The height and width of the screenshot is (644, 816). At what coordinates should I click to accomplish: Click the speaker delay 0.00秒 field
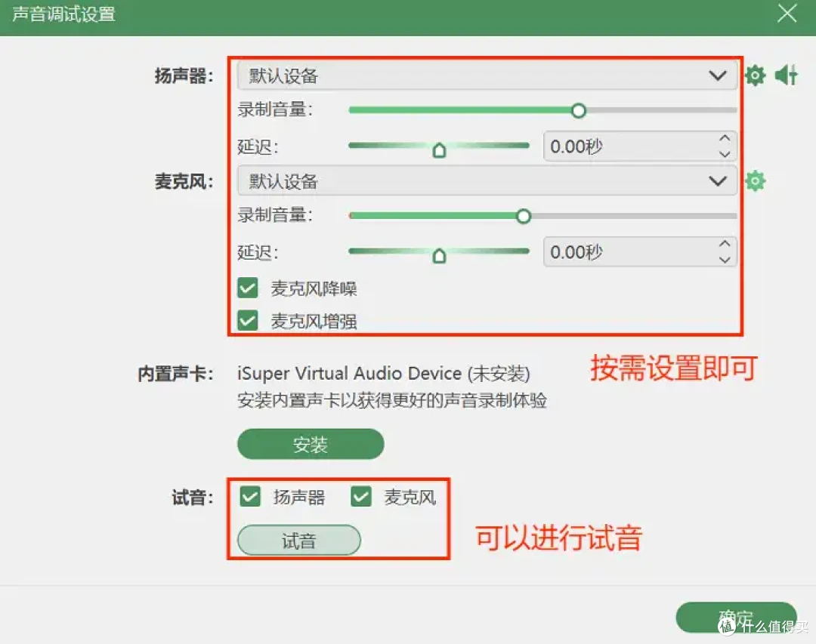[640, 146]
